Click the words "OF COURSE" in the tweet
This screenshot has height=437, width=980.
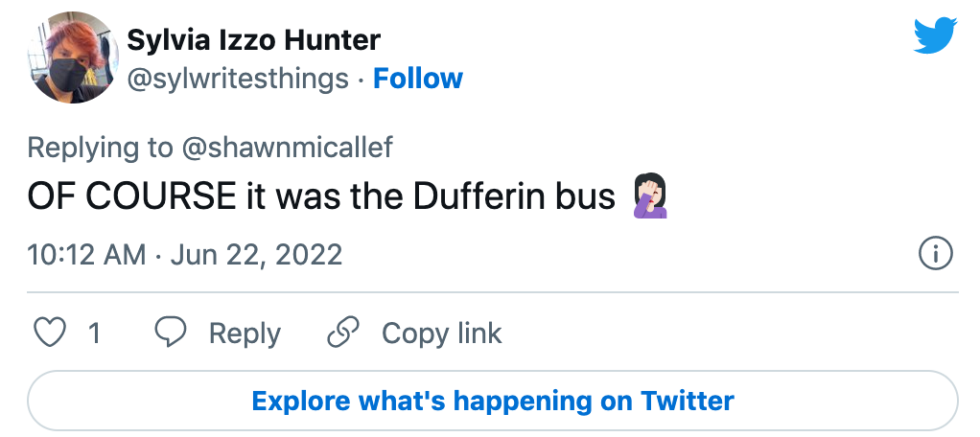click(x=131, y=196)
